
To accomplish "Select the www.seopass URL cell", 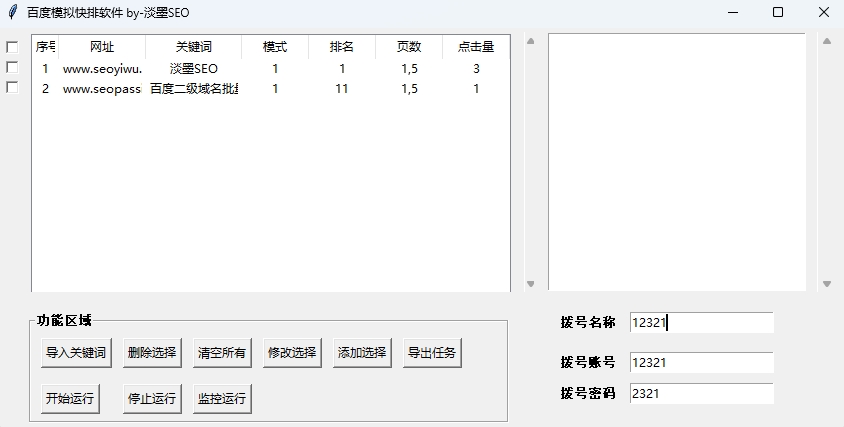I will (x=102, y=89).
